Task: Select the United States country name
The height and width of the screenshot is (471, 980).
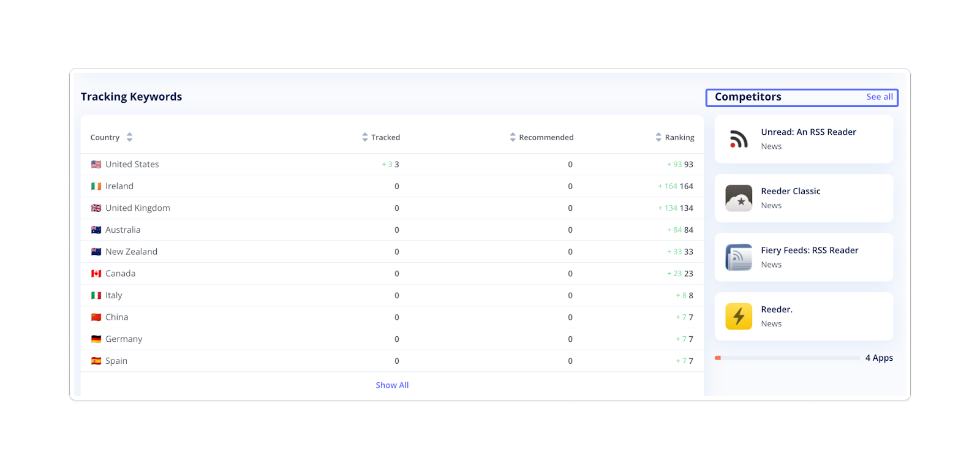Action: [x=132, y=164]
